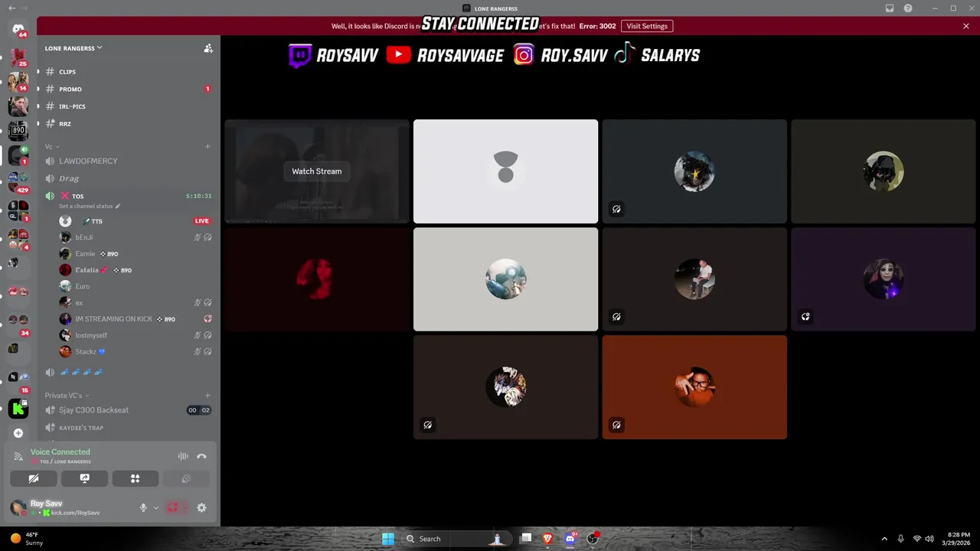
Task: Open the inbox icon in title bar
Action: (890, 8)
